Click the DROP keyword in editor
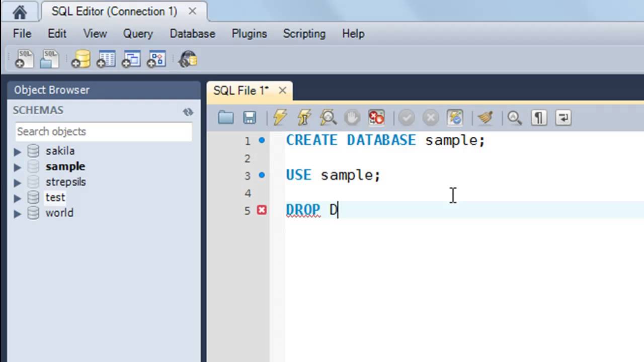Image resolution: width=644 pixels, height=362 pixels. point(303,210)
